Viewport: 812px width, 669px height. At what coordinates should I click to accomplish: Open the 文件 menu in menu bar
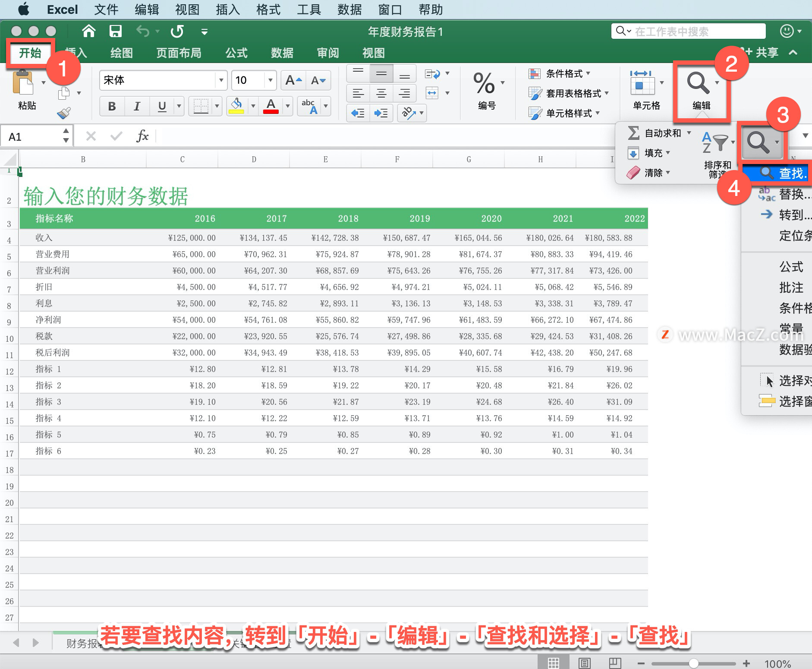click(x=106, y=9)
